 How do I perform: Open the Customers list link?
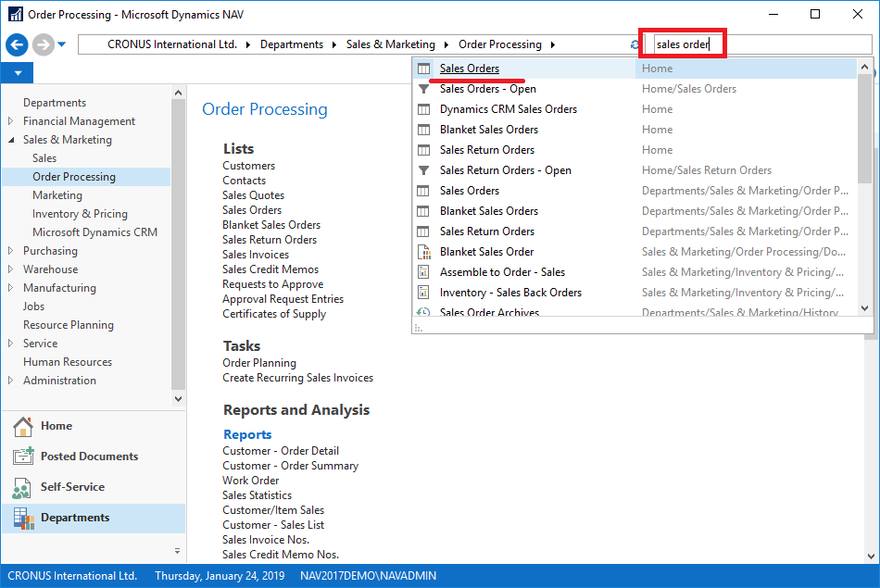tap(248, 166)
